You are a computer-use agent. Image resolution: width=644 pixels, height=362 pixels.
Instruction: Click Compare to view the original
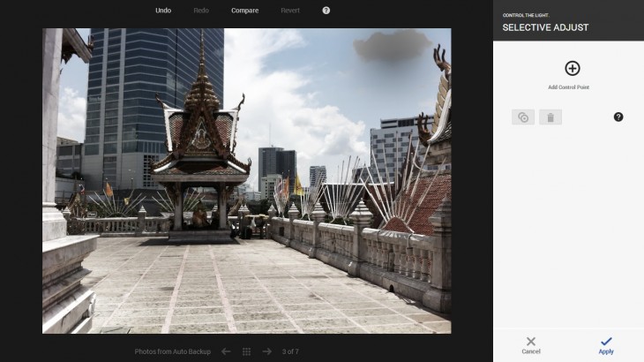pos(245,11)
